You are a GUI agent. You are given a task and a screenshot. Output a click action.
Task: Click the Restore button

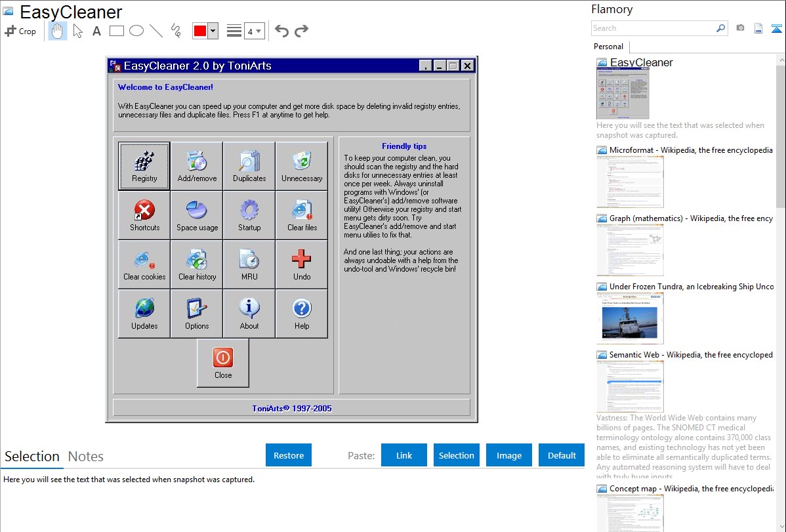(289, 455)
